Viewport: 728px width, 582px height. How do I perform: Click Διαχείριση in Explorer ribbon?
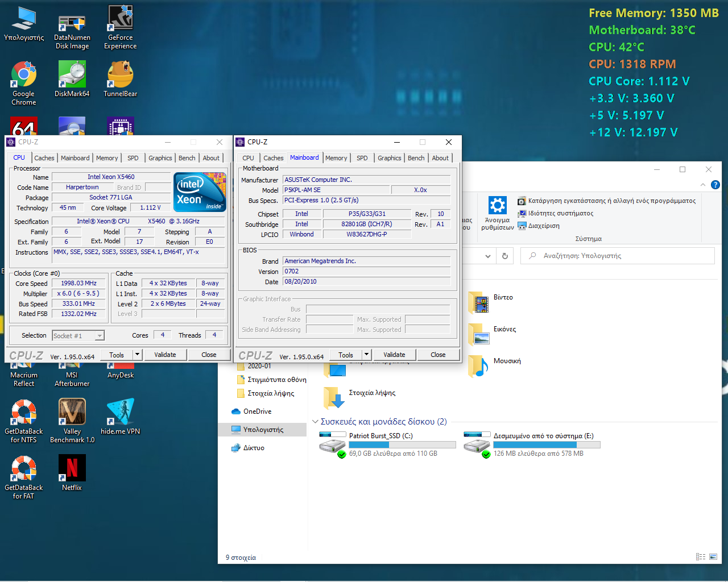[x=538, y=226]
